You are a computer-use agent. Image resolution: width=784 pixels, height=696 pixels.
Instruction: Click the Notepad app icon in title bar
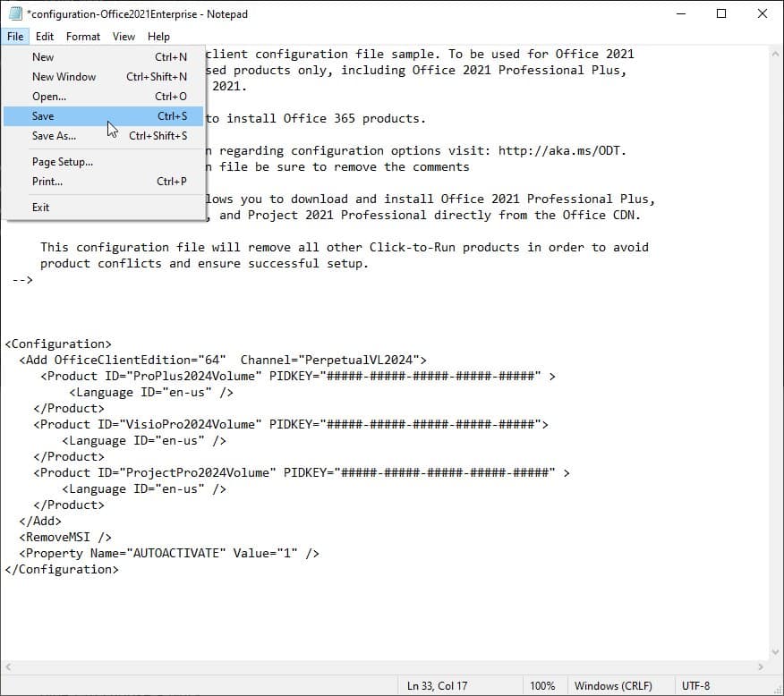tap(15, 13)
